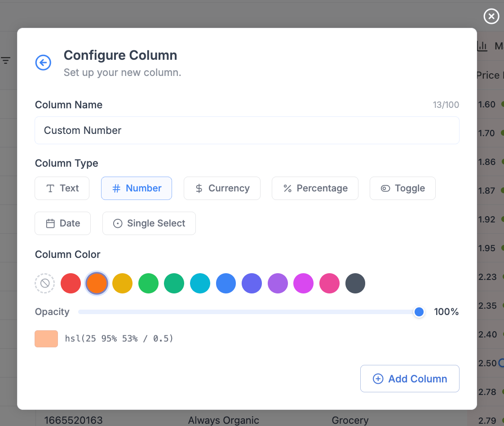Pick the bright green column color

tap(149, 283)
